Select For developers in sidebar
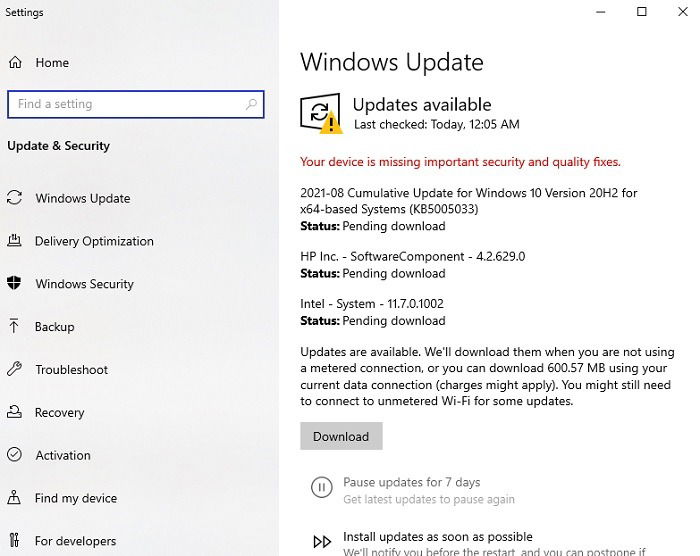Image resolution: width=700 pixels, height=556 pixels. (x=75, y=541)
